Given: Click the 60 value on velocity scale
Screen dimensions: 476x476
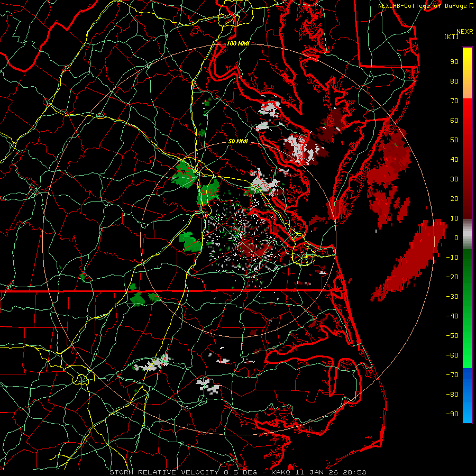Looking at the screenshot, I should pos(454,121).
